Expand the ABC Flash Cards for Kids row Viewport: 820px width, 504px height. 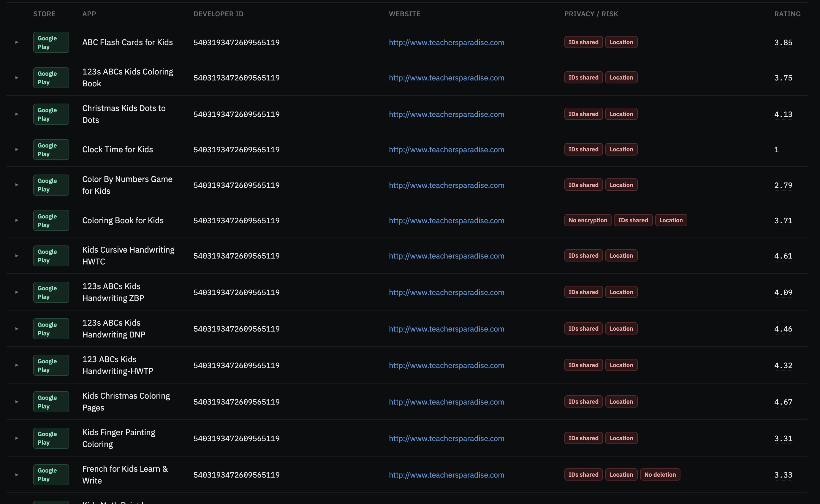17,42
